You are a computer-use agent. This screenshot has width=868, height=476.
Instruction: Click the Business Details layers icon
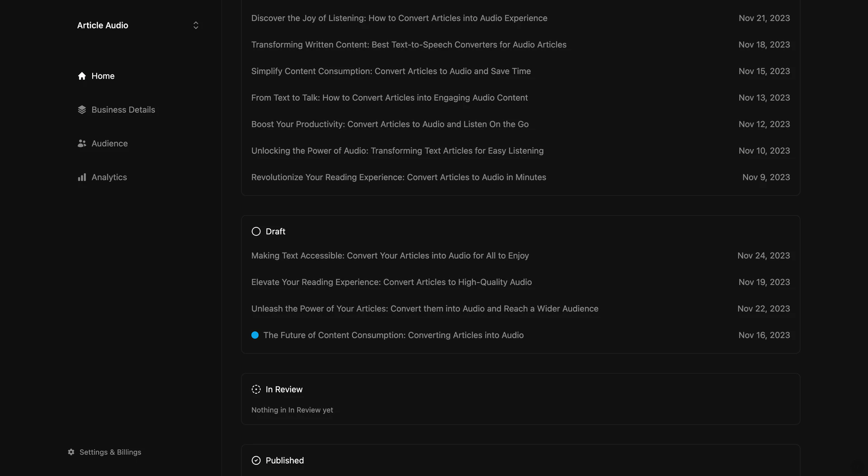[82, 110]
